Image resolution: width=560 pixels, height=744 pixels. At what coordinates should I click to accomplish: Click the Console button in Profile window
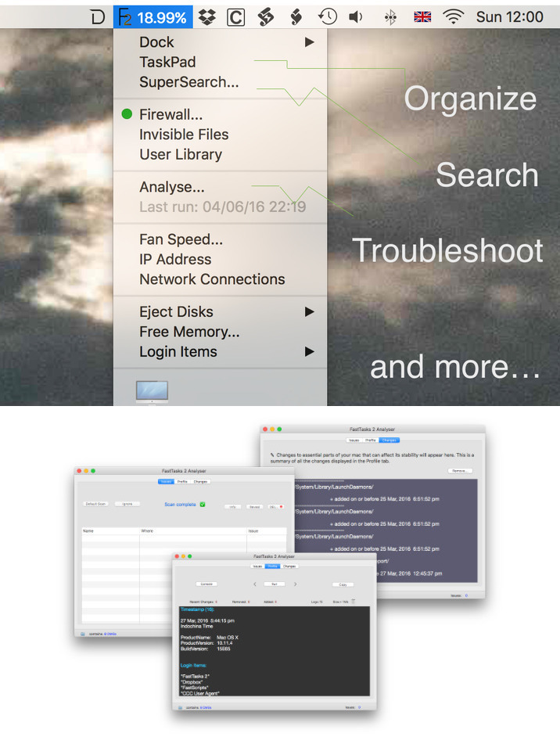[206, 584]
